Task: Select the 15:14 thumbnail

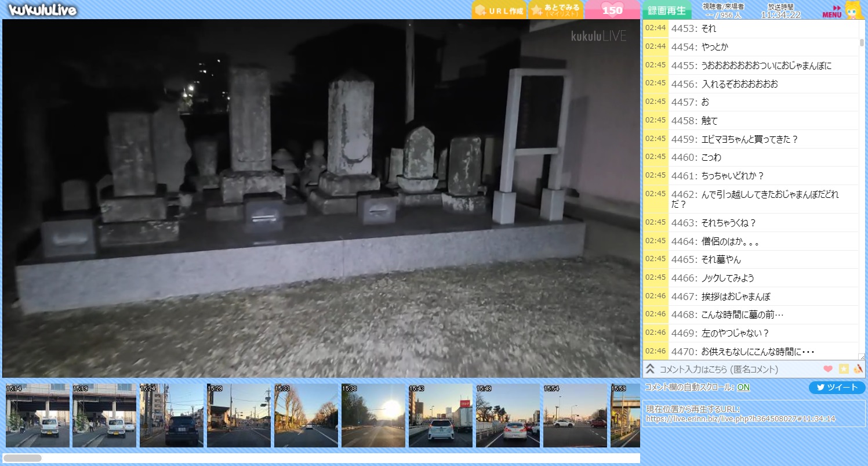Action: coord(37,416)
